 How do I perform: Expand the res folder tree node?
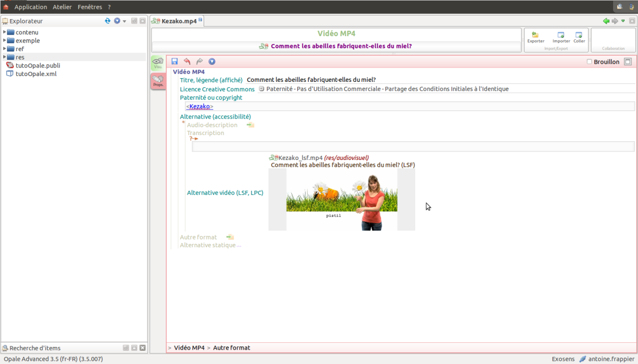click(5, 57)
